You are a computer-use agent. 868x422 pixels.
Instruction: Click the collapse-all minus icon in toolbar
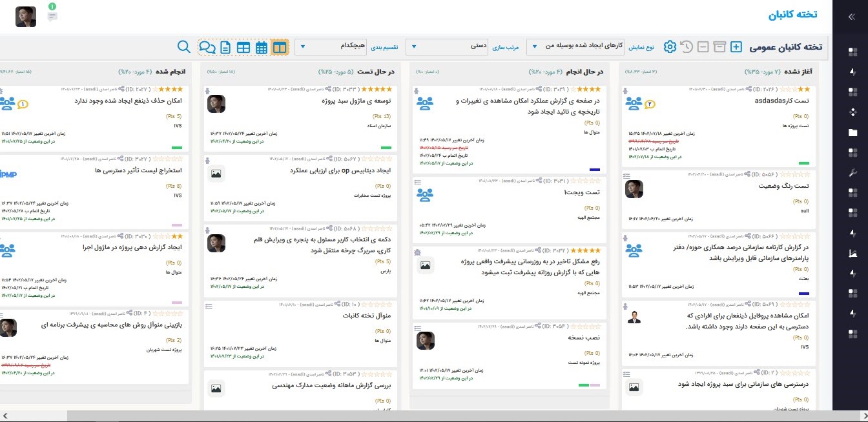(703, 47)
